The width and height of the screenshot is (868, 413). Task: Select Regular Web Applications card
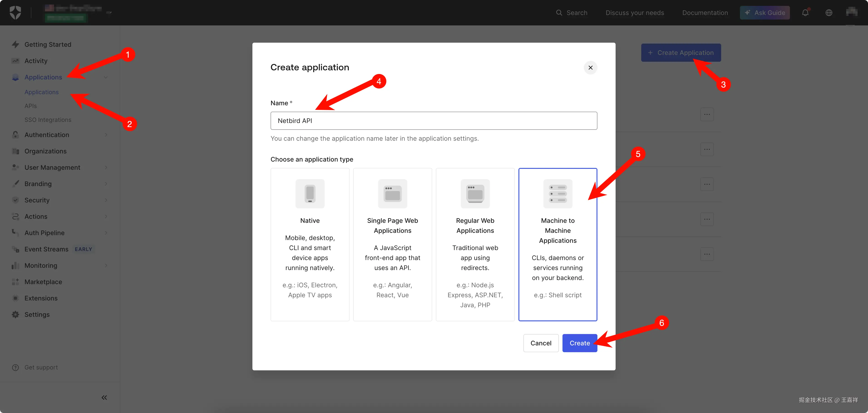click(475, 245)
